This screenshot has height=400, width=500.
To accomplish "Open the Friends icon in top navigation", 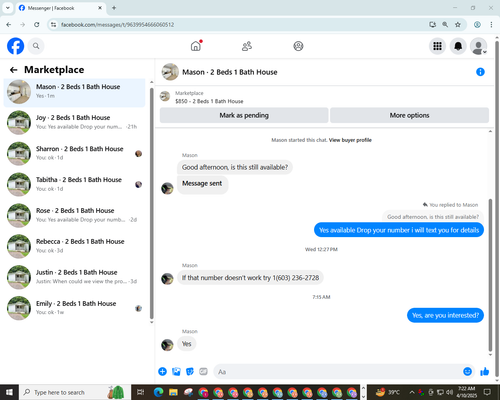I will pos(247,46).
